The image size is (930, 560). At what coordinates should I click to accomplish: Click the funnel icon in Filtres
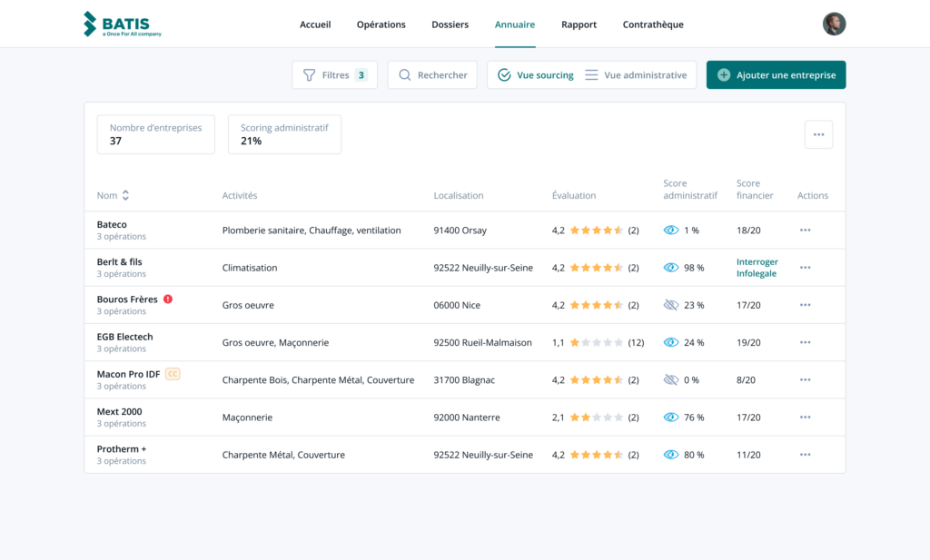pyautogui.click(x=310, y=75)
